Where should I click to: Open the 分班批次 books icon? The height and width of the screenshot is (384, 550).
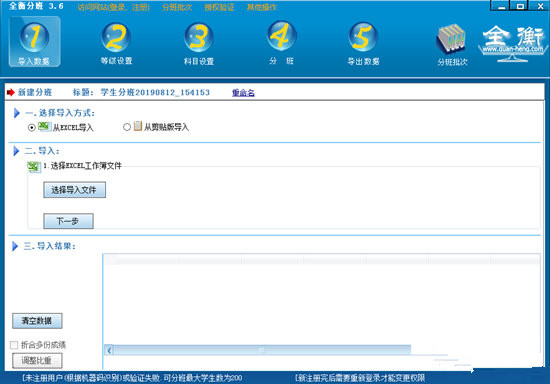(x=452, y=45)
